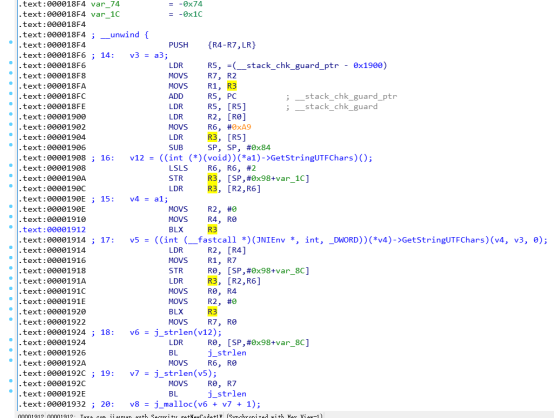Select the MOVS R1, R7 instruction
The height and width of the screenshot is (418, 554).
coord(202,260)
